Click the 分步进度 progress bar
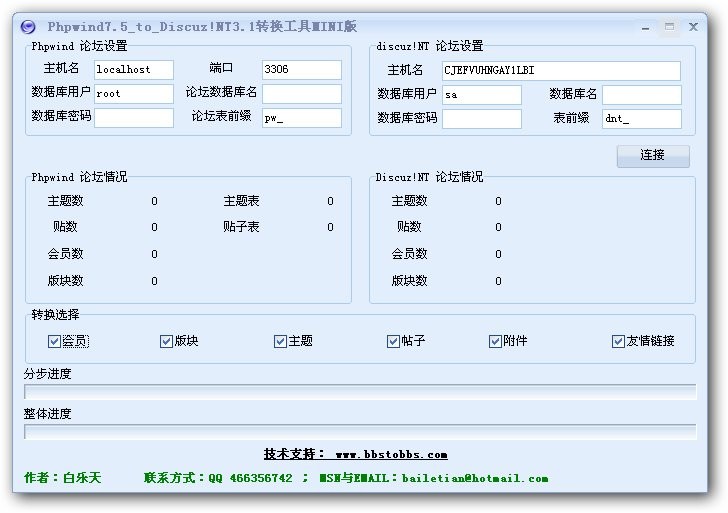Screen dimensions: 728x513 360,392
